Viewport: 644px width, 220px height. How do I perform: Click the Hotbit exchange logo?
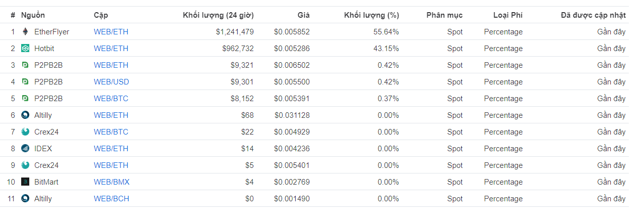pos(25,49)
